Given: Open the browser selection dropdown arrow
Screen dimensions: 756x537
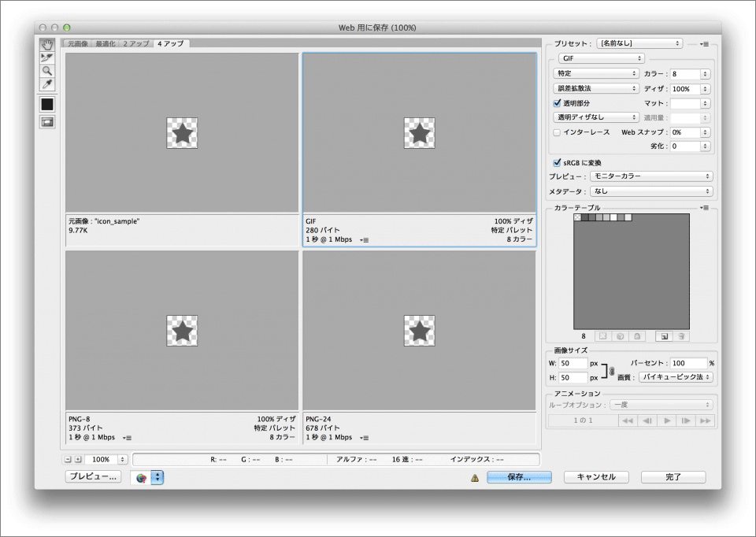Looking at the screenshot, I should (157, 477).
